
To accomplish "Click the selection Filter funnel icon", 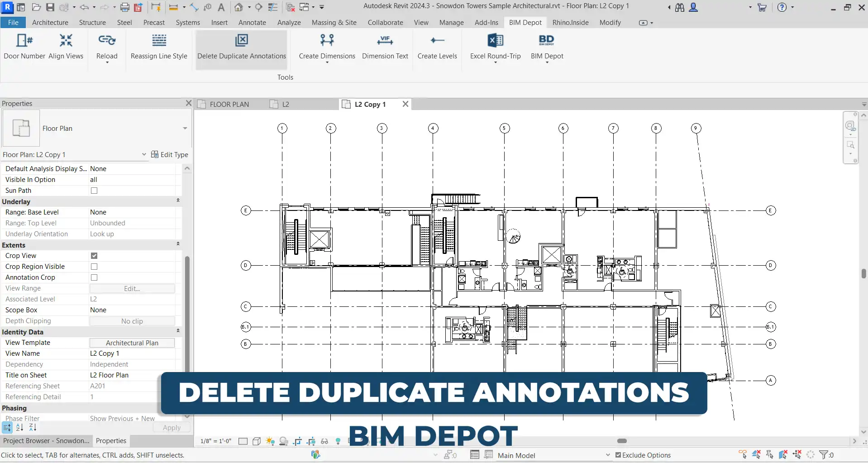I will (824, 454).
